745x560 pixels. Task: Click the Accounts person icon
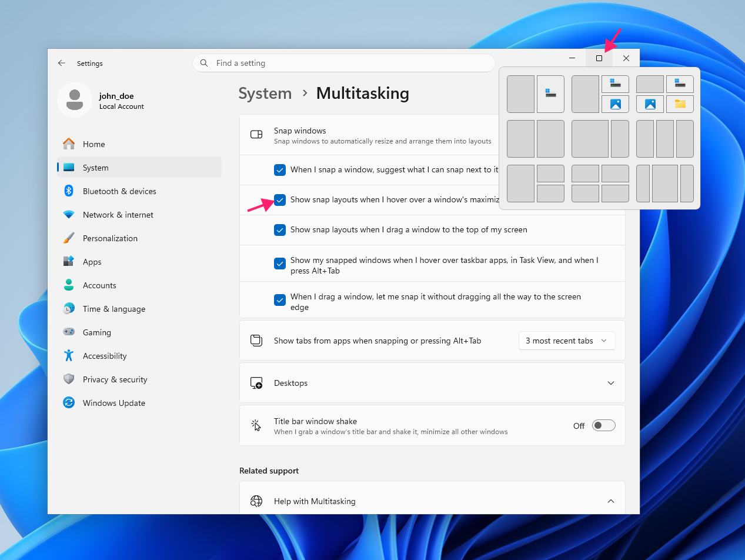[x=69, y=285]
